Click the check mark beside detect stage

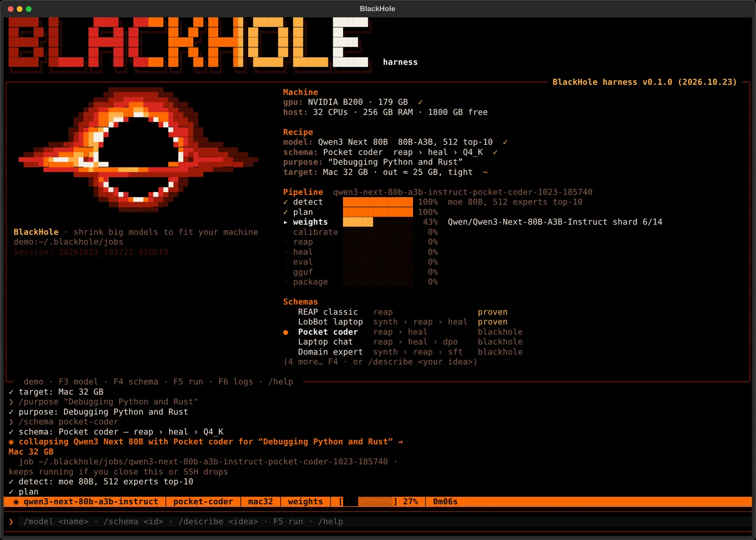(x=285, y=202)
